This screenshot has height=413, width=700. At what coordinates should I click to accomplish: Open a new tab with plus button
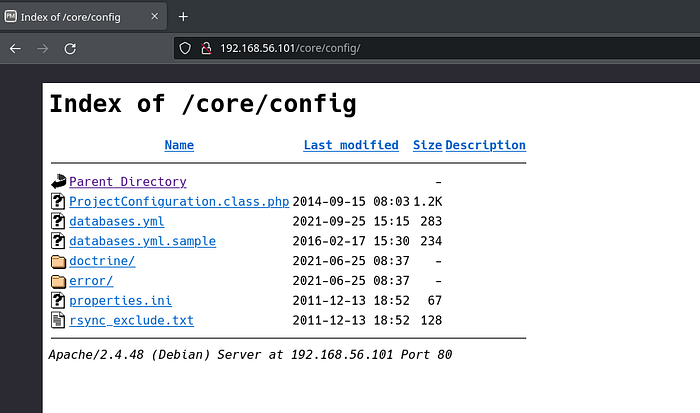[x=183, y=16]
